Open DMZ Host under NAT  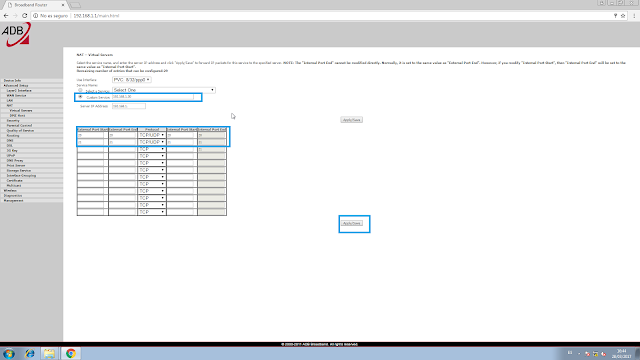17,116
